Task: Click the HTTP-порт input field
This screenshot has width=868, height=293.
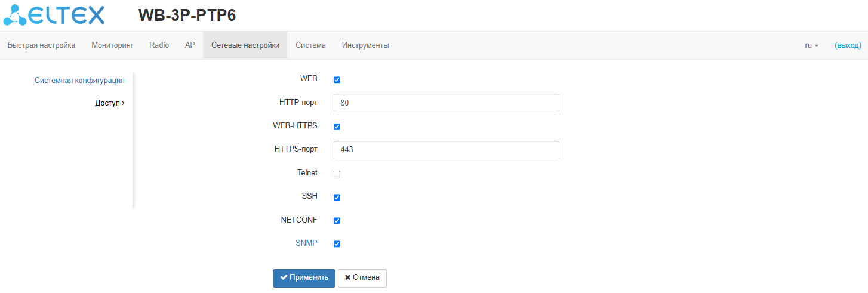Action: 446,103
